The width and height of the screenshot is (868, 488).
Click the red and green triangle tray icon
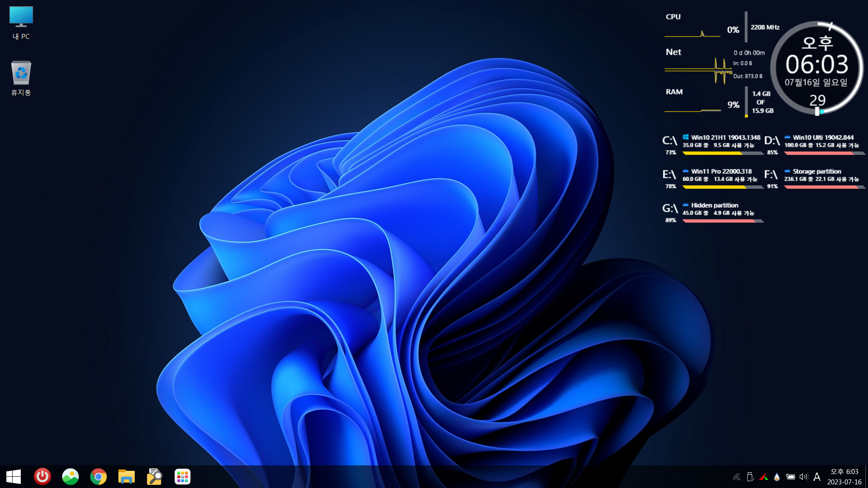764,477
